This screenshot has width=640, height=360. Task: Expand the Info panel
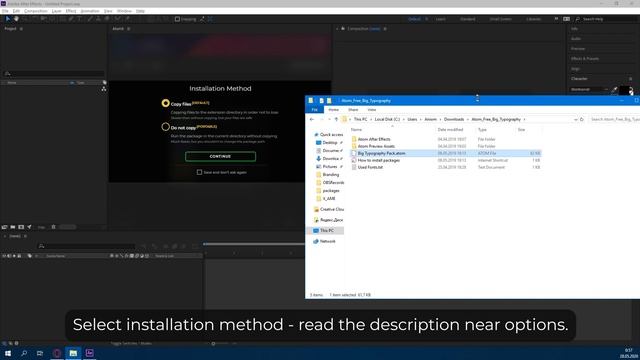(x=575, y=29)
